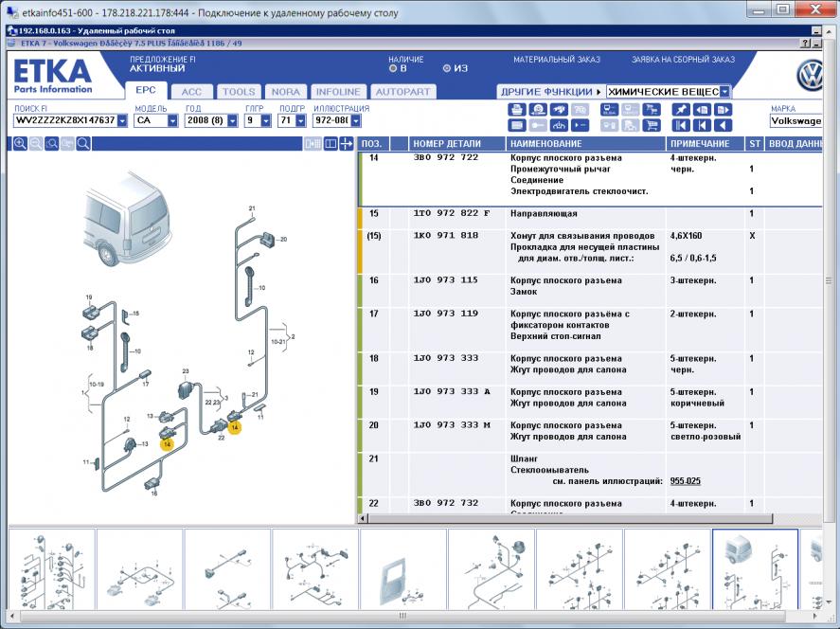Click ЗАЯВКА НА СБОРНЫЙ ЗАКАЗ
The width and height of the screenshot is (840, 629).
pyautogui.click(x=683, y=60)
